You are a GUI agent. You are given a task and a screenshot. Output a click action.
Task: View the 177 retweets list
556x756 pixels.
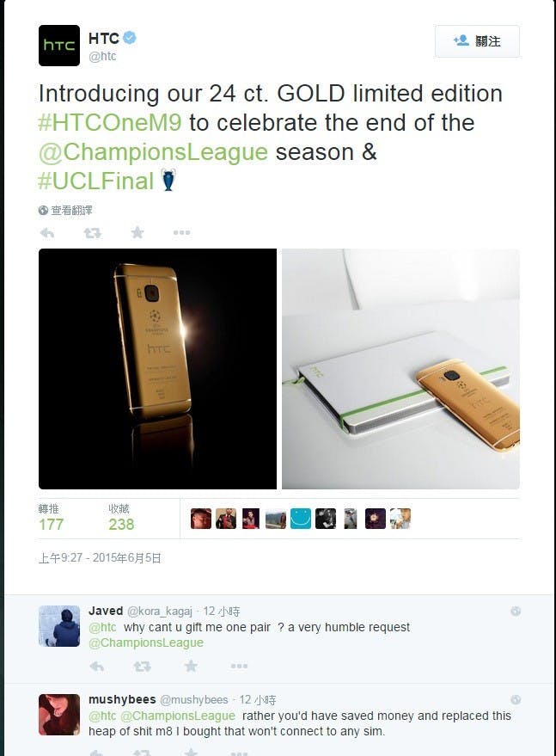point(51,518)
